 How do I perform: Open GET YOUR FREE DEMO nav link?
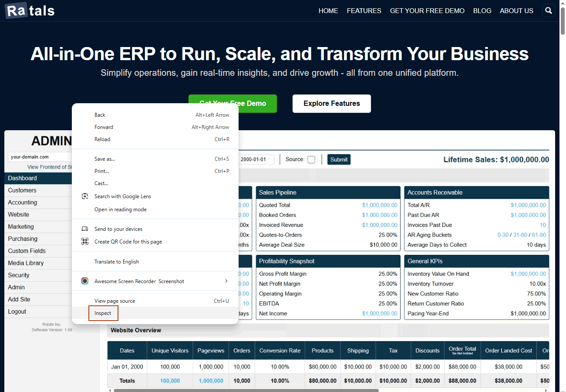[427, 11]
